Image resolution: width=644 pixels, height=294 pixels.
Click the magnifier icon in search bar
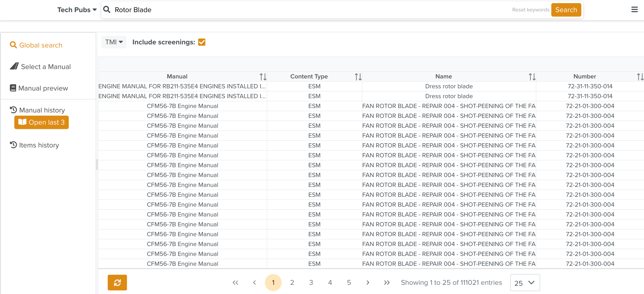click(x=107, y=10)
